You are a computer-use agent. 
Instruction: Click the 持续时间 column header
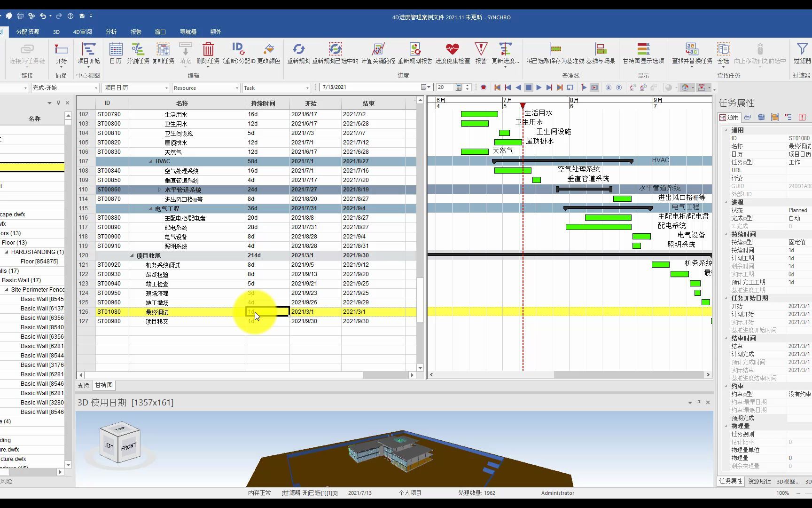pyautogui.click(x=267, y=103)
